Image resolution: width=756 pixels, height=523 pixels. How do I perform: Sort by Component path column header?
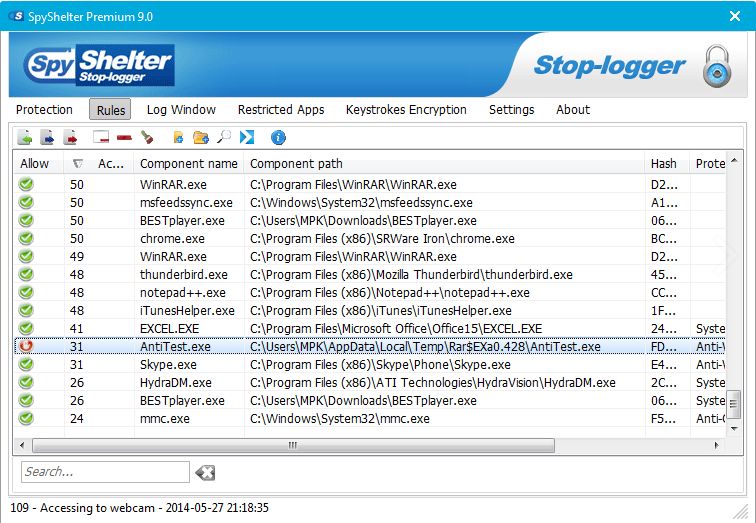(445, 164)
